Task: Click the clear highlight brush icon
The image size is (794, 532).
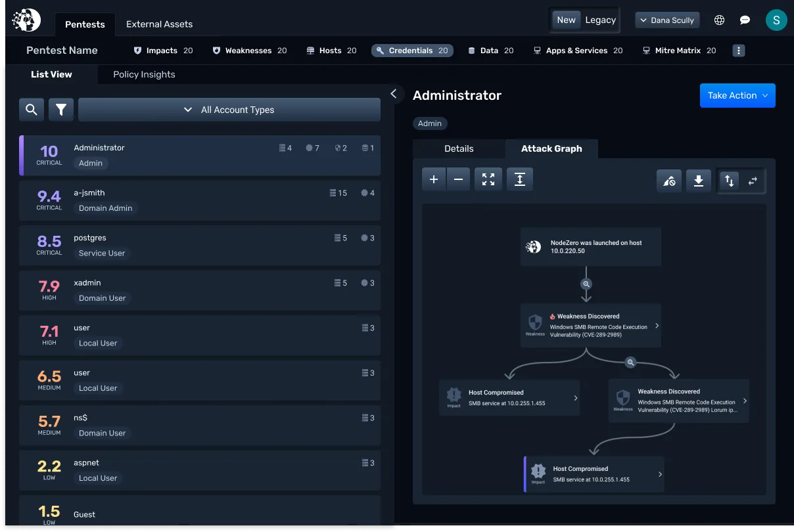Action: pos(669,181)
